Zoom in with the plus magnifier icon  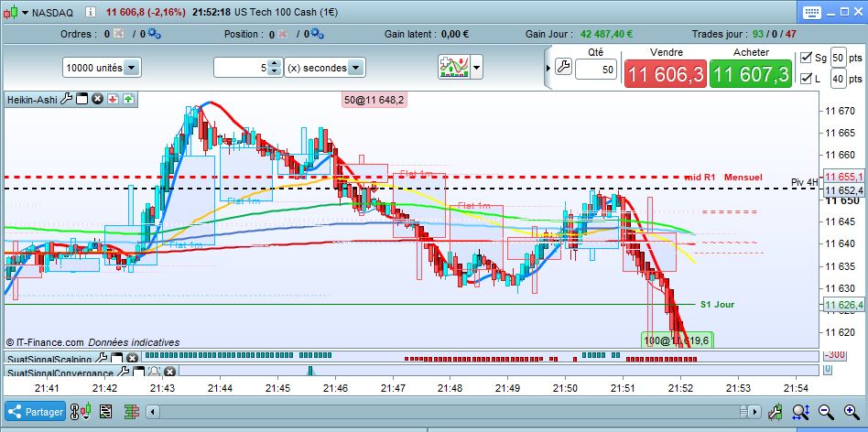pos(852,412)
